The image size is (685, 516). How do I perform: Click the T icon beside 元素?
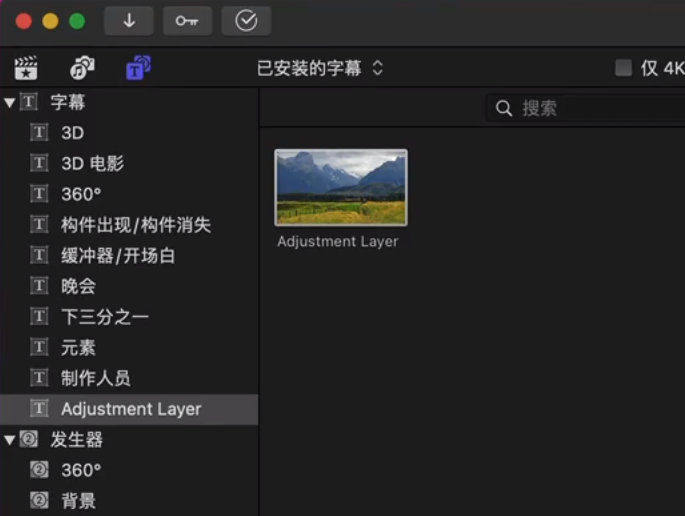click(39, 347)
